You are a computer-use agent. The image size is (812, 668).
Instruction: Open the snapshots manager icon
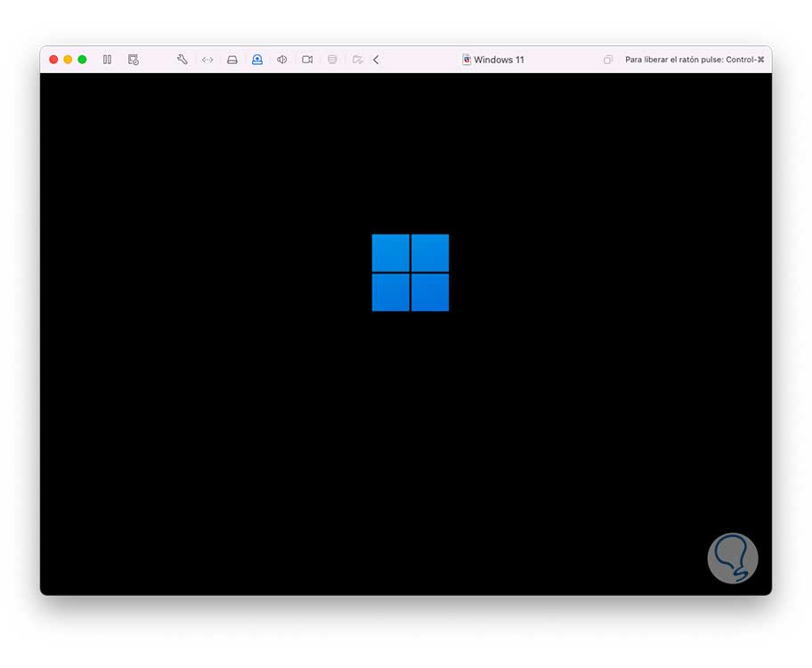pos(133,60)
